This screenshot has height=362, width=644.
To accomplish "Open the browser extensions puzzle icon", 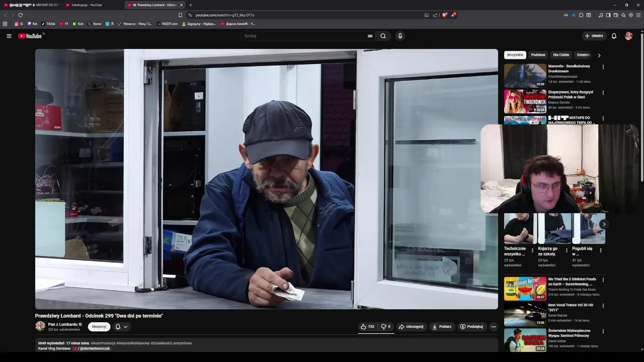I will tap(581, 15).
